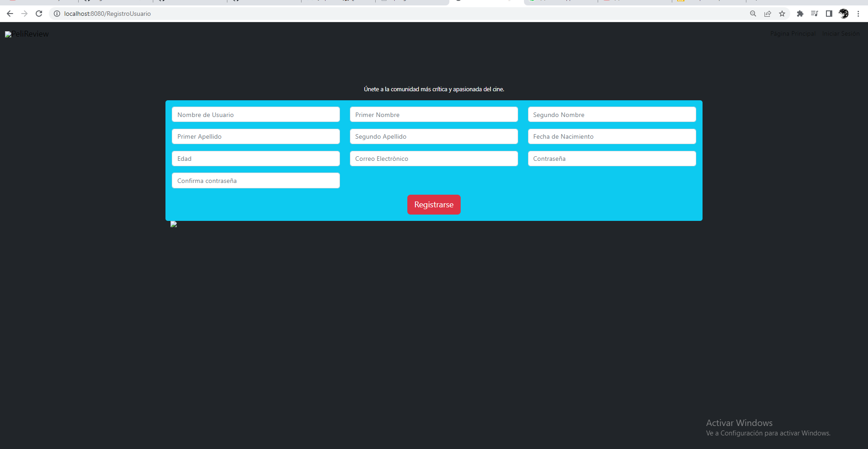Open the Página Principal nav link
The width and height of the screenshot is (868, 449).
pyautogui.click(x=793, y=34)
